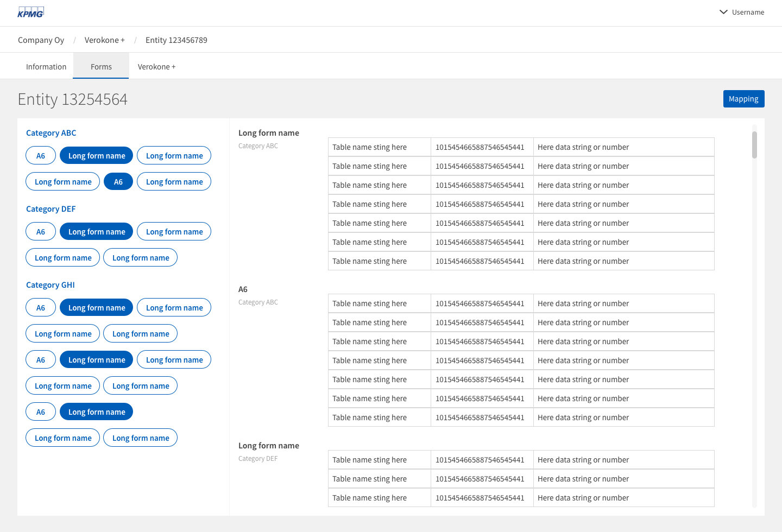Go to the Company Oy breadcrumb
Viewport: 782px width, 532px height.
tap(41, 40)
